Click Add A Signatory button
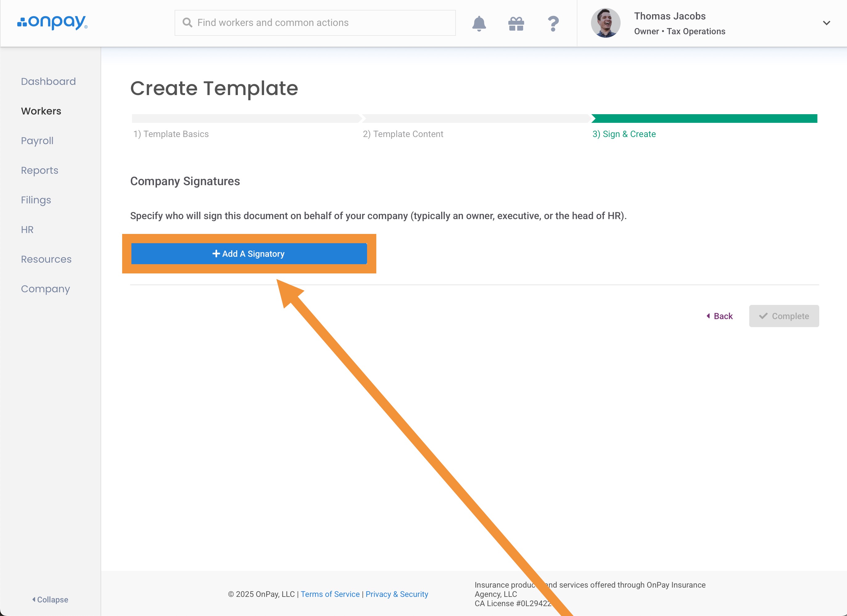The image size is (847, 616). click(x=249, y=254)
